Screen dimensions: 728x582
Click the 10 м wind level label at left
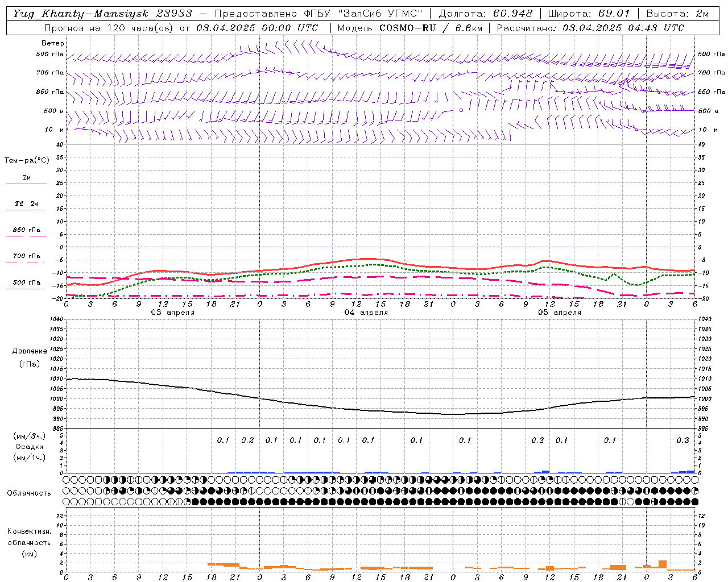click(x=55, y=130)
